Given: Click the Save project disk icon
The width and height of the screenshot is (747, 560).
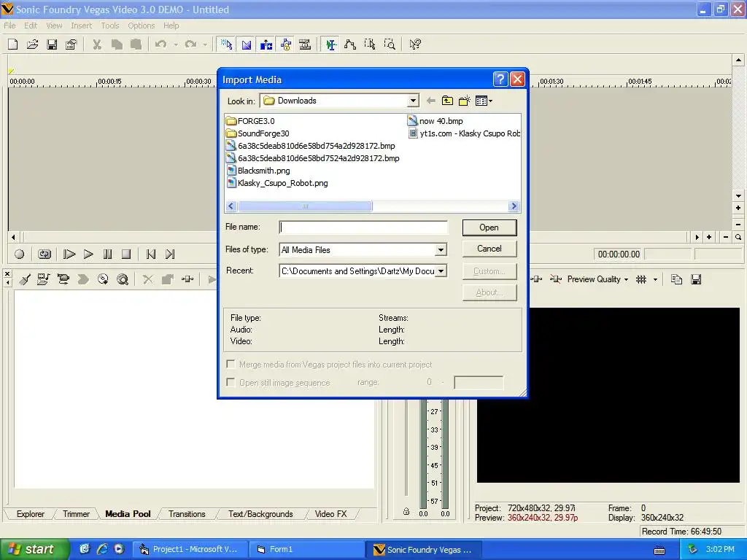Looking at the screenshot, I should coord(52,44).
